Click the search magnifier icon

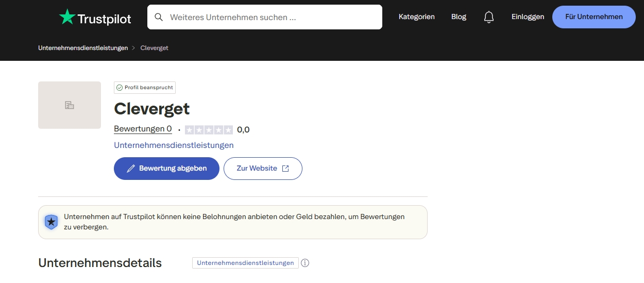coord(159,17)
